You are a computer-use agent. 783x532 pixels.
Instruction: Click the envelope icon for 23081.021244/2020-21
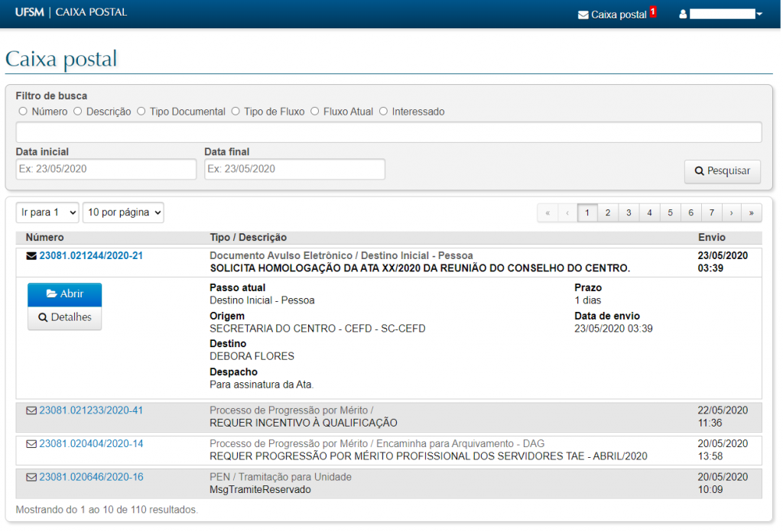point(31,256)
